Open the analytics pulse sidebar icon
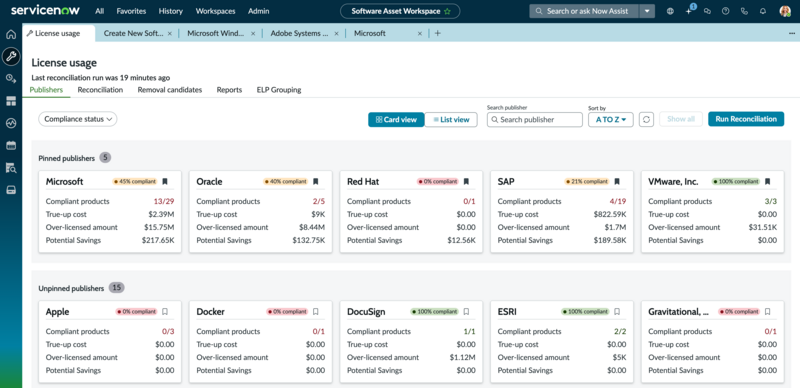The width and height of the screenshot is (800, 388). click(x=11, y=123)
